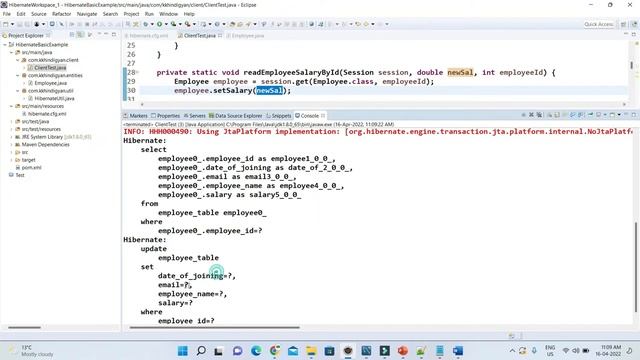Click Remove All Terminated Launches icon in Console

coord(539,115)
